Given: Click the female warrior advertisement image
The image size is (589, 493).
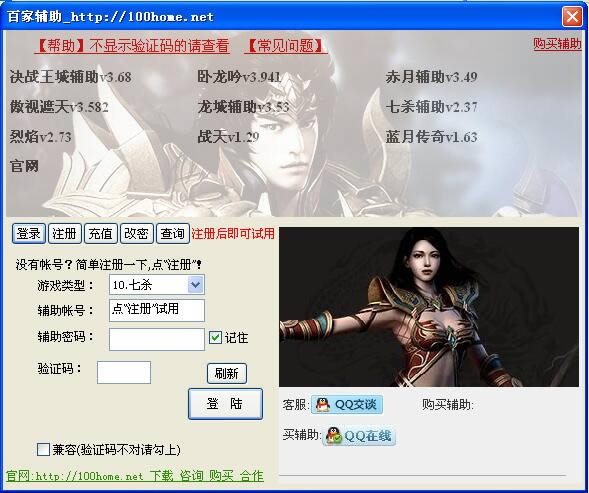Looking at the screenshot, I should tap(429, 307).
